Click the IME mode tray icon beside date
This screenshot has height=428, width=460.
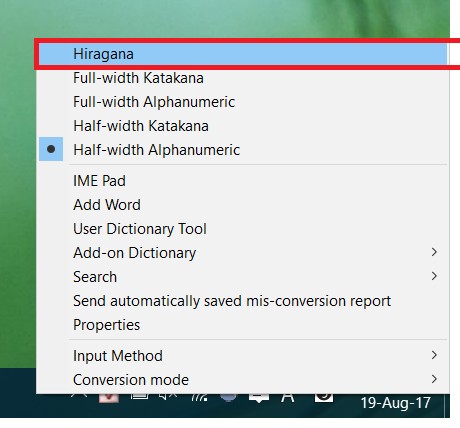(324, 398)
